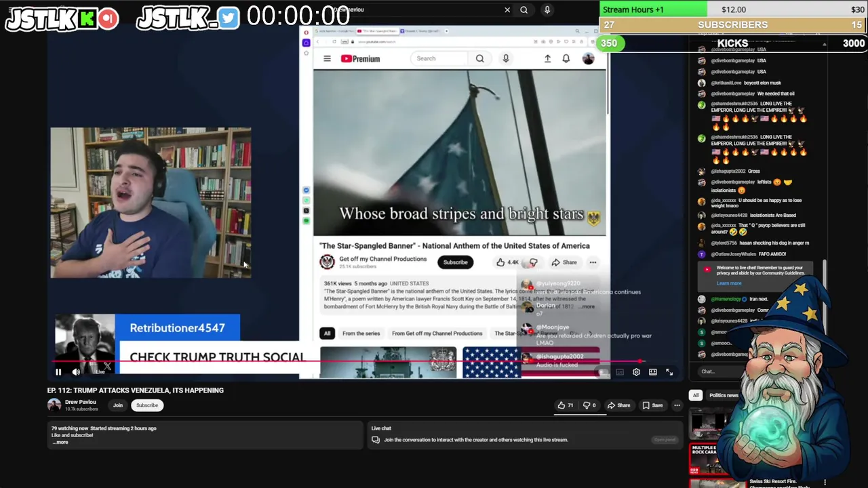Open inner YouTube hamburger guide menu

[327, 58]
